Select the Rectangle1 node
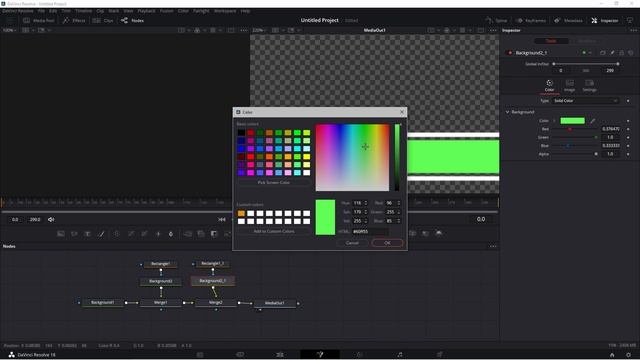This screenshot has width=640, height=360. point(160,264)
